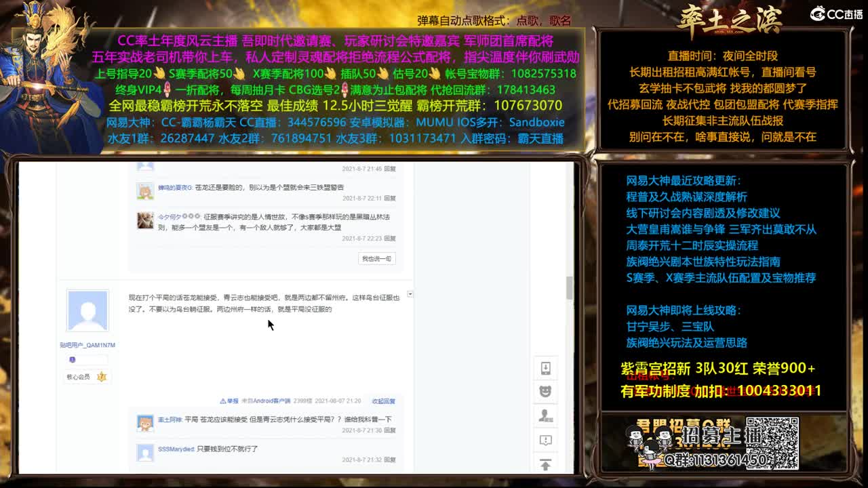Click the 线下研讨会内容剧透及修改建议 line
This screenshot has height=488, width=868.
coord(703,213)
